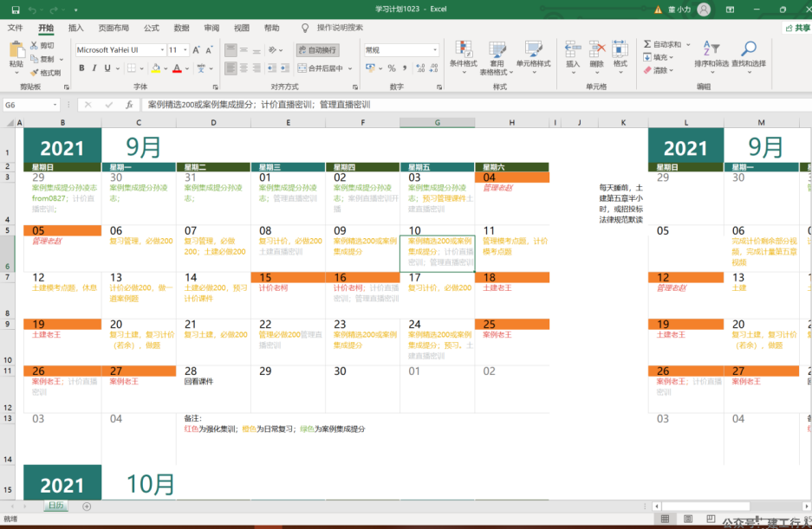
Task: Click the increase indent icon
Action: pyautogui.click(x=285, y=68)
